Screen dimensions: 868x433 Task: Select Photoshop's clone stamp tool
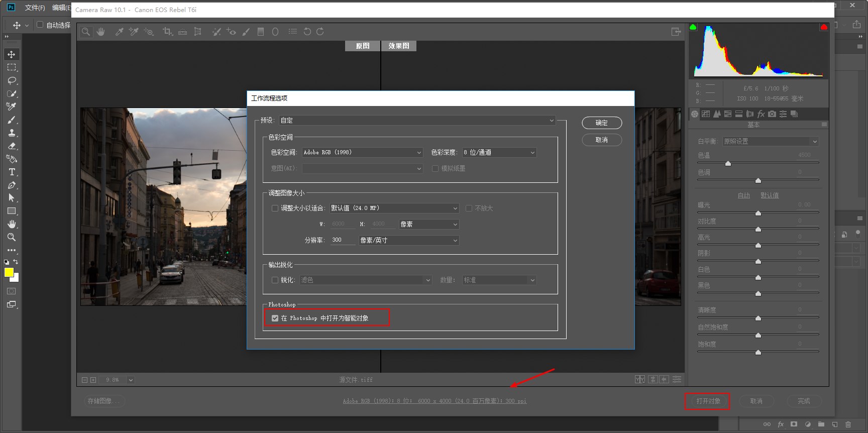coord(12,133)
